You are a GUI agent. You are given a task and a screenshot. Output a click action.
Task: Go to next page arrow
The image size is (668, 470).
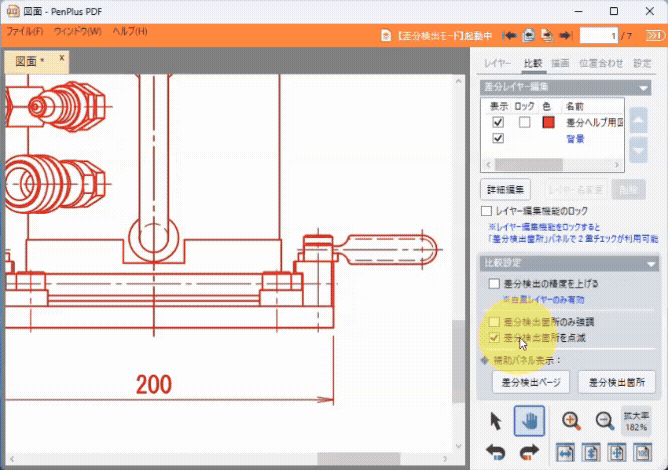click(x=565, y=35)
